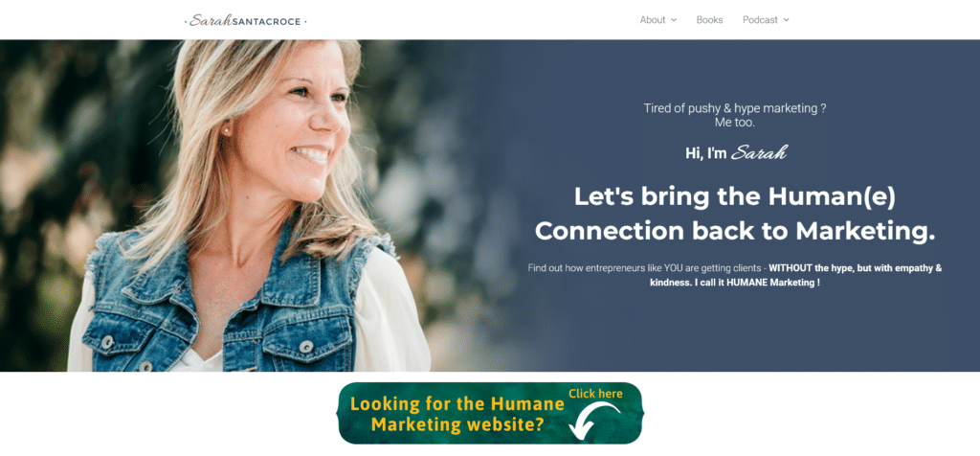Click the "Hi, I'm" greeting text
The image size is (980, 456).
coord(705,153)
